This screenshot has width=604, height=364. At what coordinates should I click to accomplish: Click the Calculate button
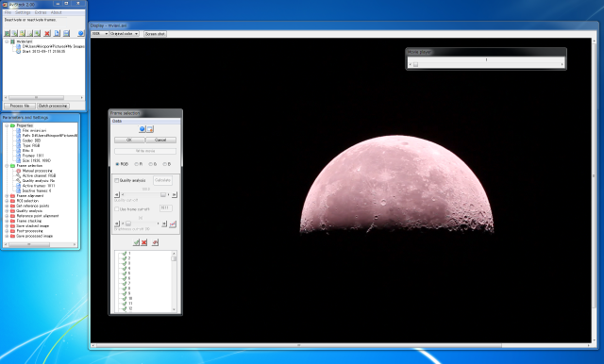[x=162, y=180]
